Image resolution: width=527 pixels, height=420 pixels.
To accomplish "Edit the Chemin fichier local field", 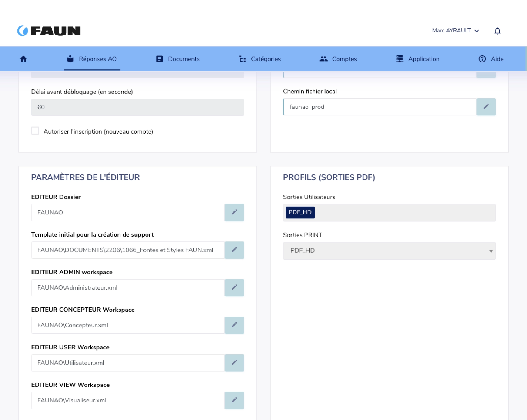I will pyautogui.click(x=486, y=107).
